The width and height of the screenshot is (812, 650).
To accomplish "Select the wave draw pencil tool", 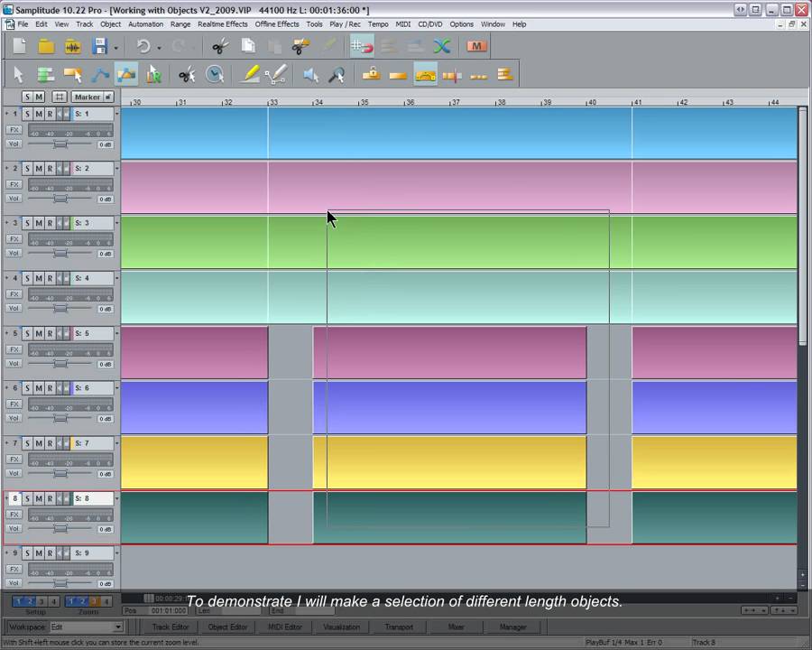I will click(276, 75).
